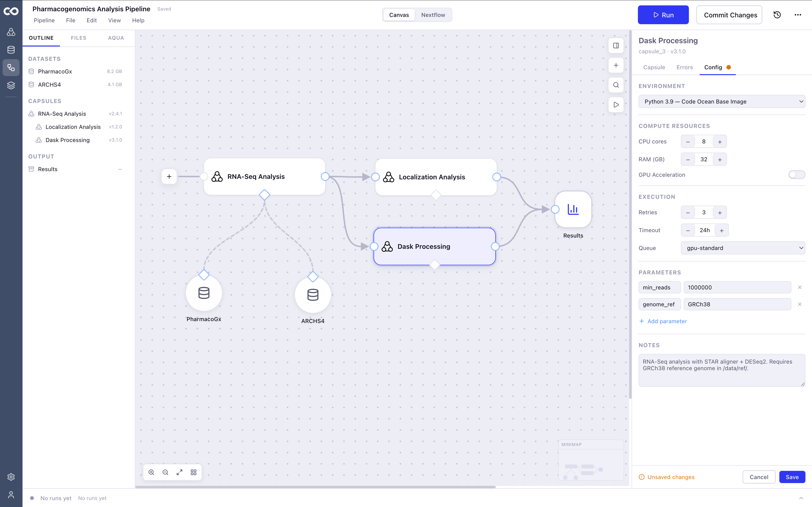The width and height of the screenshot is (812, 507).
Task: Remove the min_reads parameter
Action: click(800, 287)
